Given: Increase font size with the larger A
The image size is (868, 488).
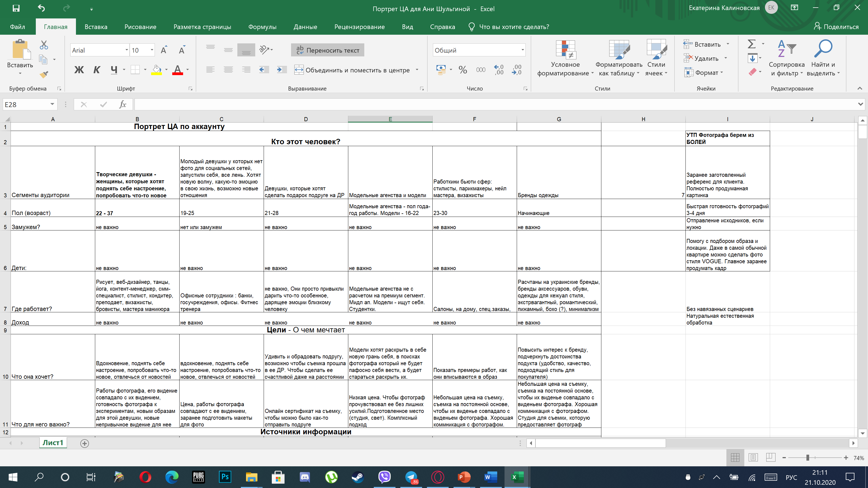Looking at the screenshot, I should pyautogui.click(x=164, y=50).
